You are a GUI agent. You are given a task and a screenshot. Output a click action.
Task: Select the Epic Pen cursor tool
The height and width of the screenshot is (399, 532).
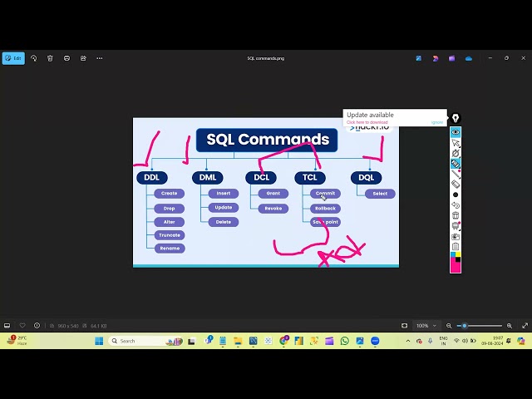456,143
